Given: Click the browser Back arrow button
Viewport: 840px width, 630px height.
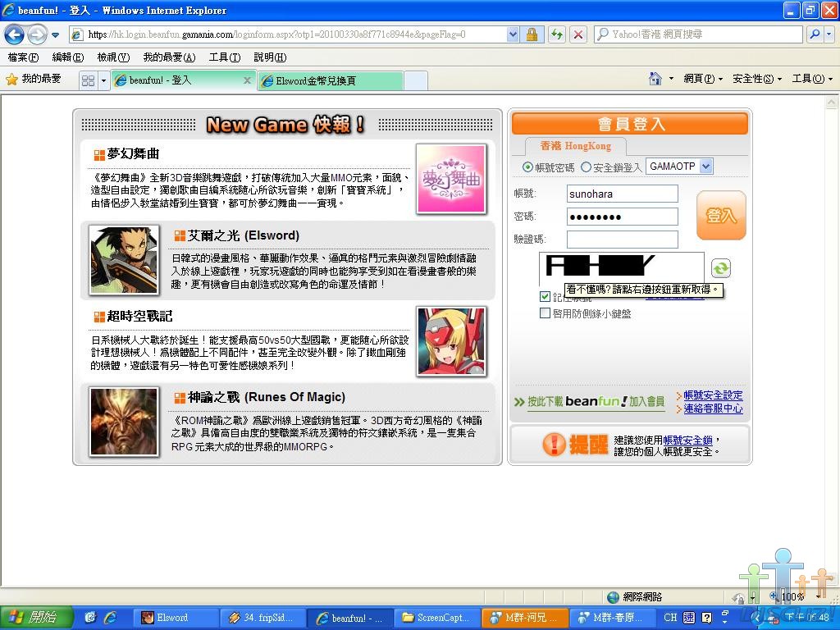Looking at the screenshot, I should point(15,34).
